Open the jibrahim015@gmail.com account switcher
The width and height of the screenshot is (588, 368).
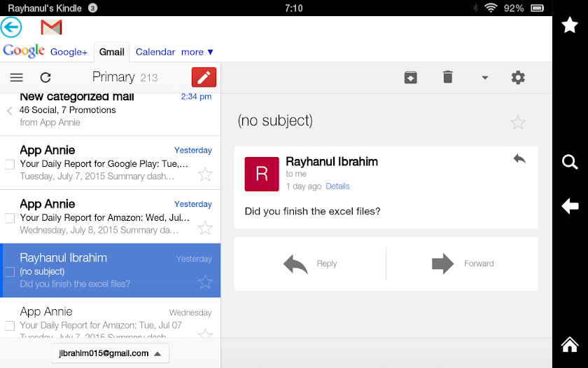coord(111,353)
